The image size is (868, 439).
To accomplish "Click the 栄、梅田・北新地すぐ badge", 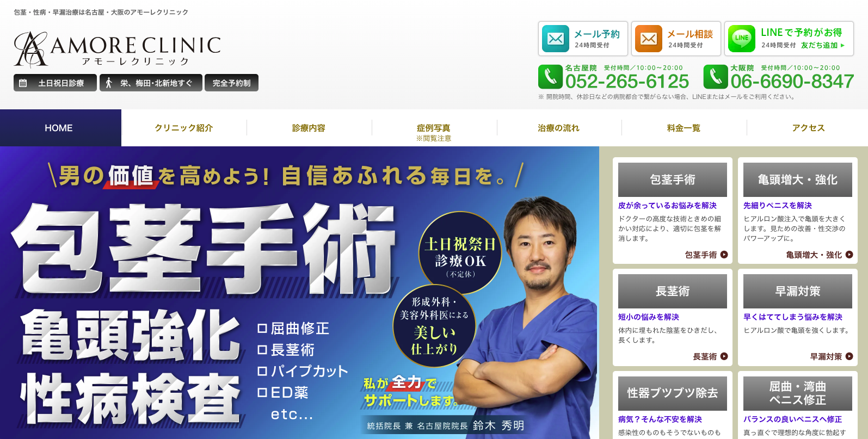I will coord(151,83).
